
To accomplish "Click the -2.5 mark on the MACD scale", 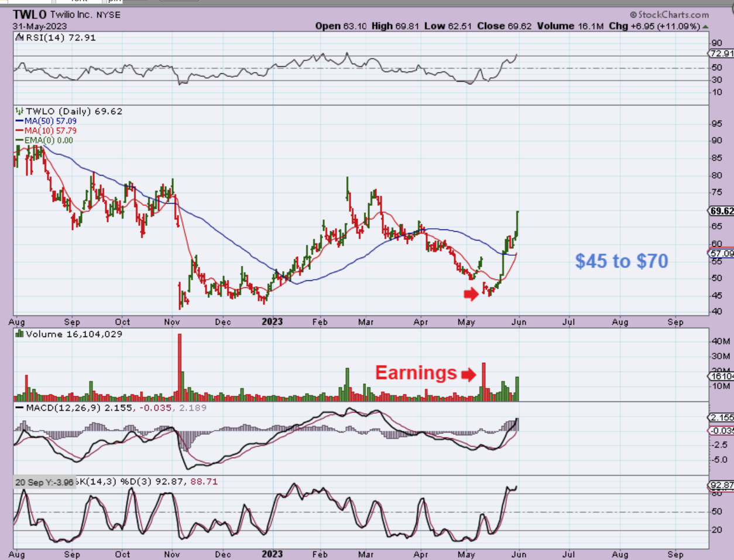I will (x=719, y=445).
